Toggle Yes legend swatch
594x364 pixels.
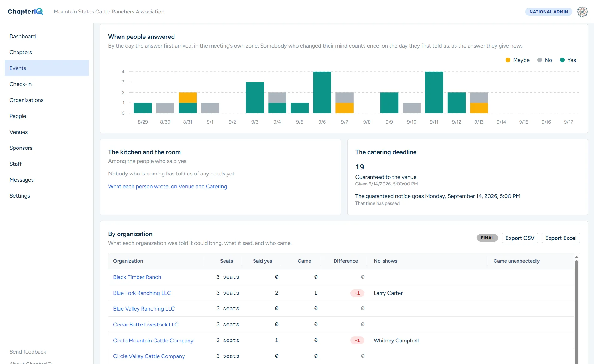(x=562, y=60)
